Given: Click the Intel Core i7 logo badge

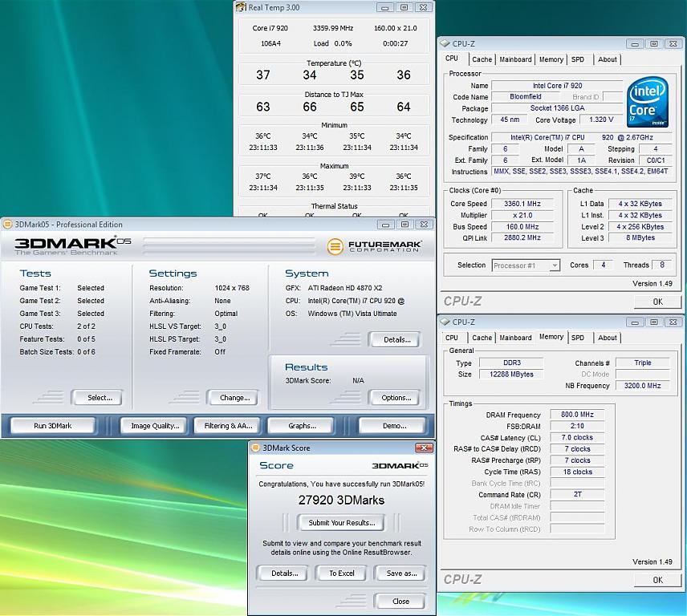Looking at the screenshot, I should (x=648, y=102).
